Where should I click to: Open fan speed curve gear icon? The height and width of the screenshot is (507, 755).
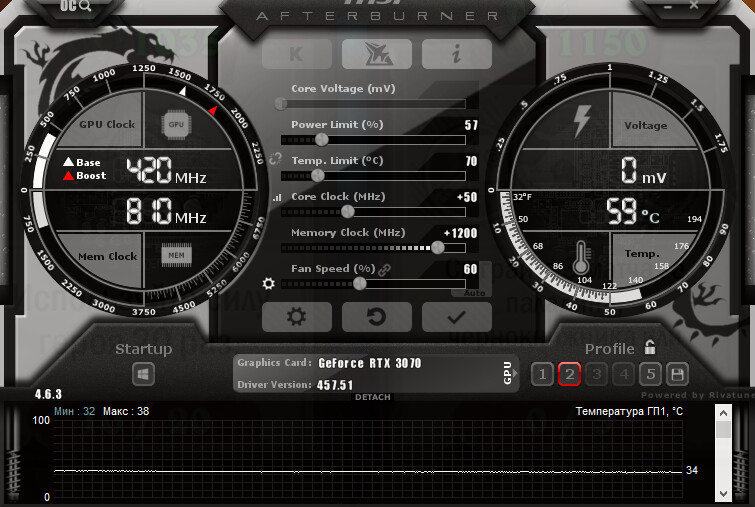268,284
